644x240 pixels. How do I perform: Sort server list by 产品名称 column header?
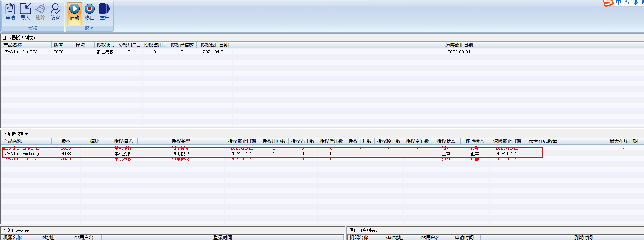pyautogui.click(x=27, y=45)
